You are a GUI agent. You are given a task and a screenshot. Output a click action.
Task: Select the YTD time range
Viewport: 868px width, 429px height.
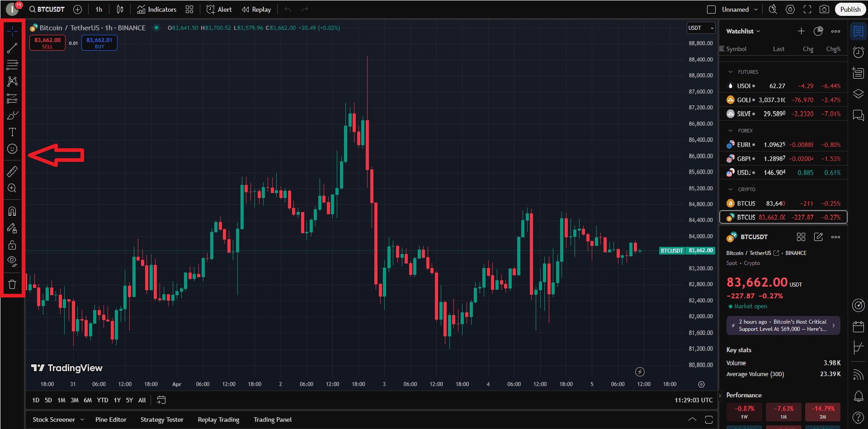[103, 400]
